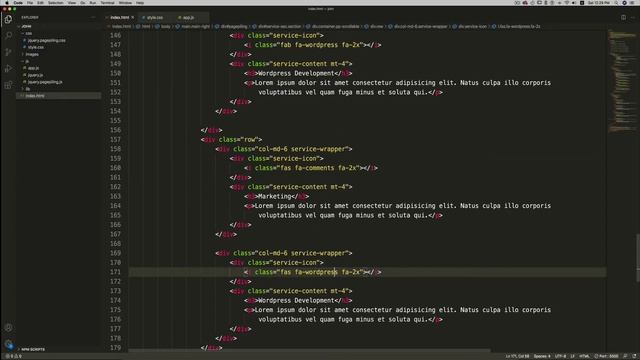Select the index.html tab

[120, 18]
